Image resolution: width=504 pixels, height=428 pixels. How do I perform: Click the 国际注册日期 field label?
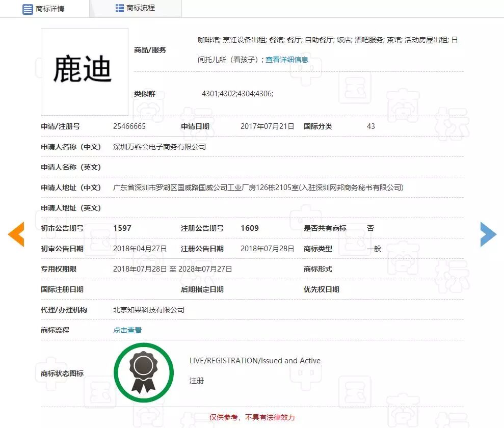point(62,289)
